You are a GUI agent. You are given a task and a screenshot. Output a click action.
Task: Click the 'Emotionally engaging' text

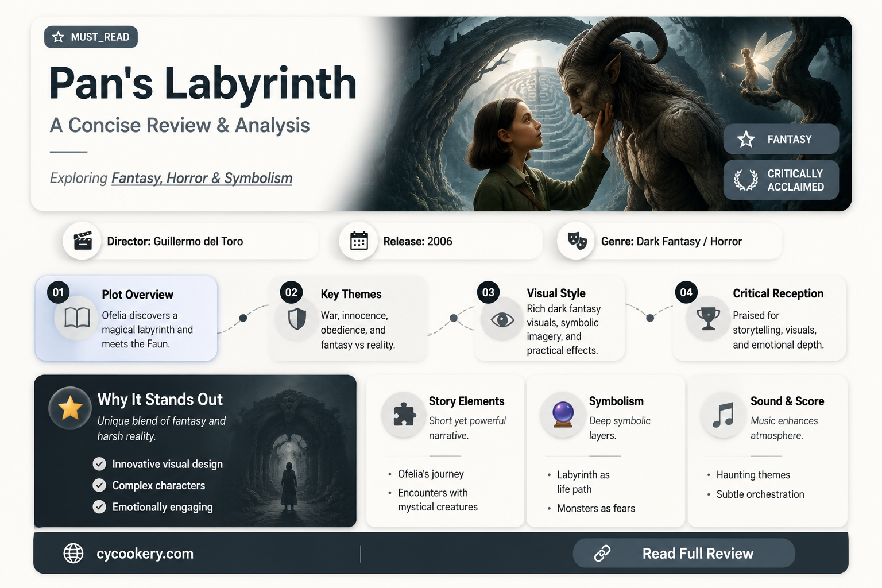(163, 507)
